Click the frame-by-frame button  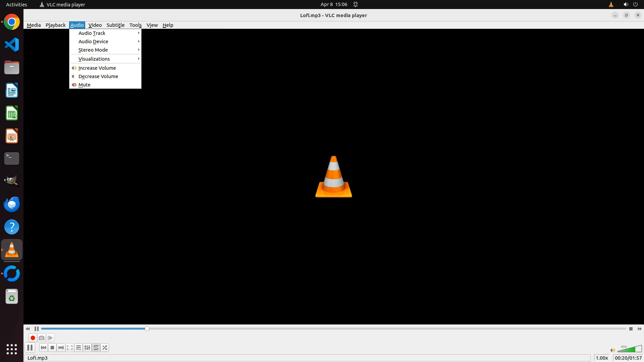click(x=50, y=338)
